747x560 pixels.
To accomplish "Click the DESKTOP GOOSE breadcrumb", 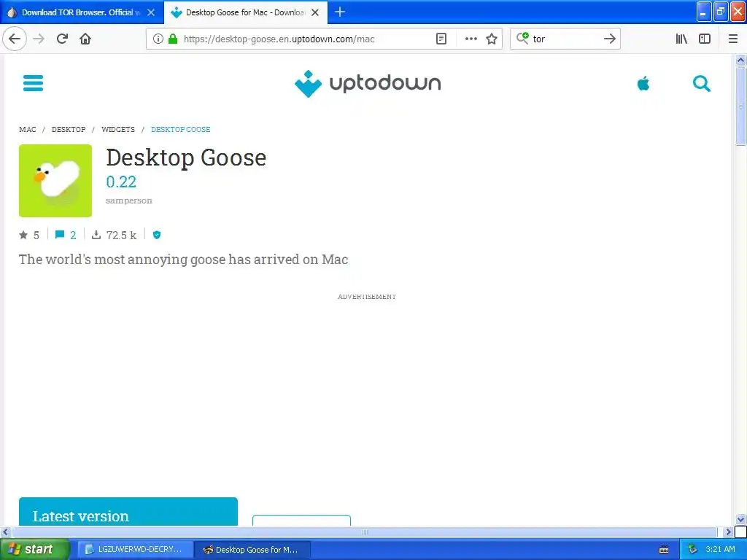I will coord(181,130).
